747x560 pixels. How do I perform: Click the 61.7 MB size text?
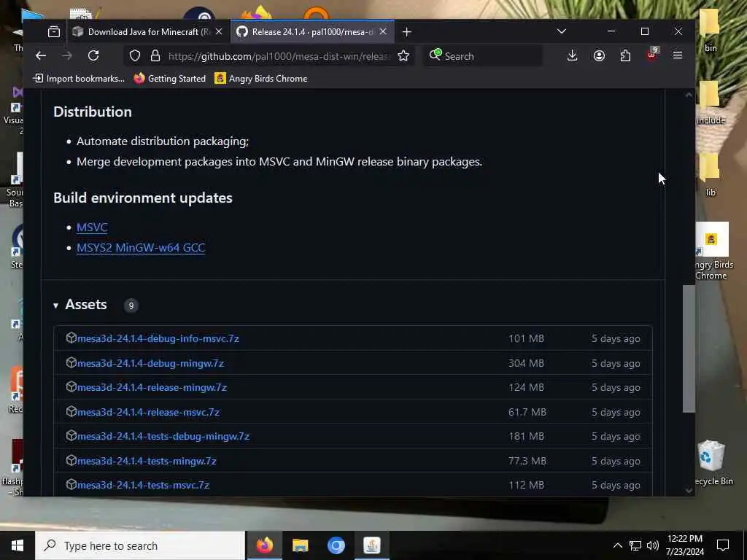pos(527,412)
